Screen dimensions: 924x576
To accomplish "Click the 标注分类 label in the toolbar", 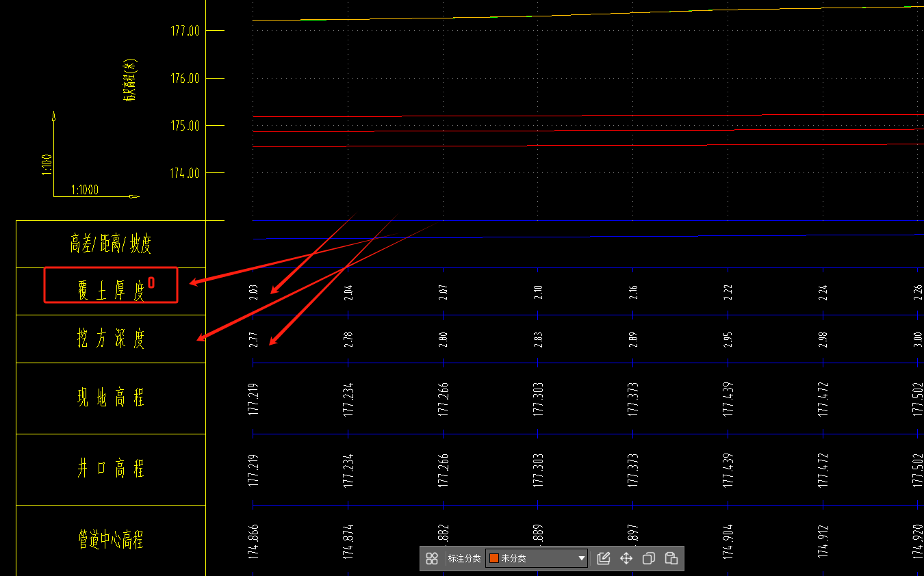I will tap(465, 558).
